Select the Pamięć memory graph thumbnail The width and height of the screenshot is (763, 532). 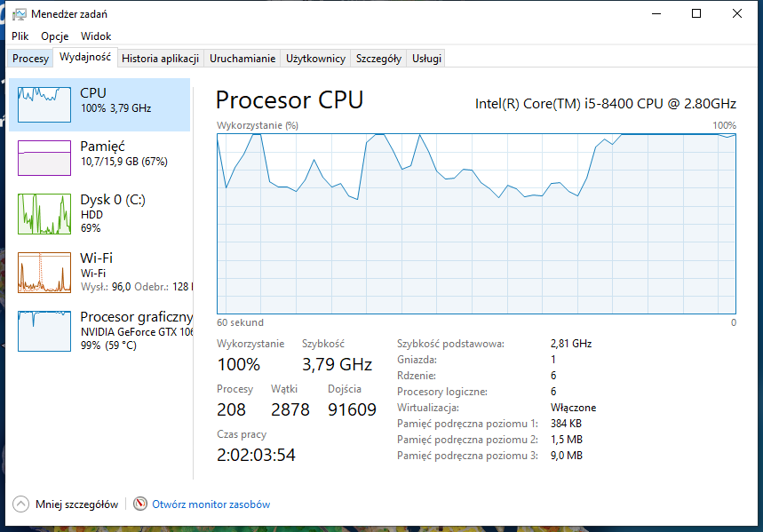[x=44, y=158]
